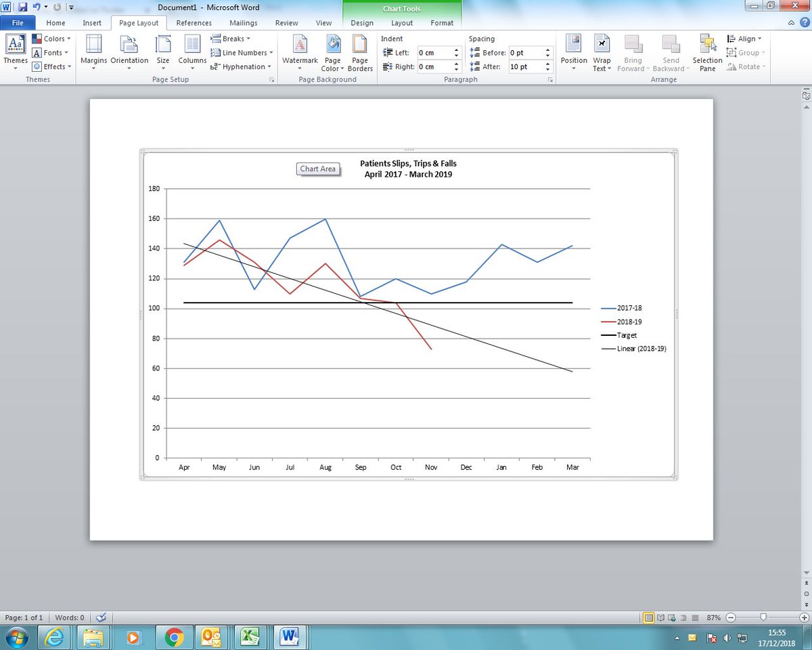Open the Wrap Text dropdown
Image resolution: width=812 pixels, height=650 pixels.
(602, 52)
